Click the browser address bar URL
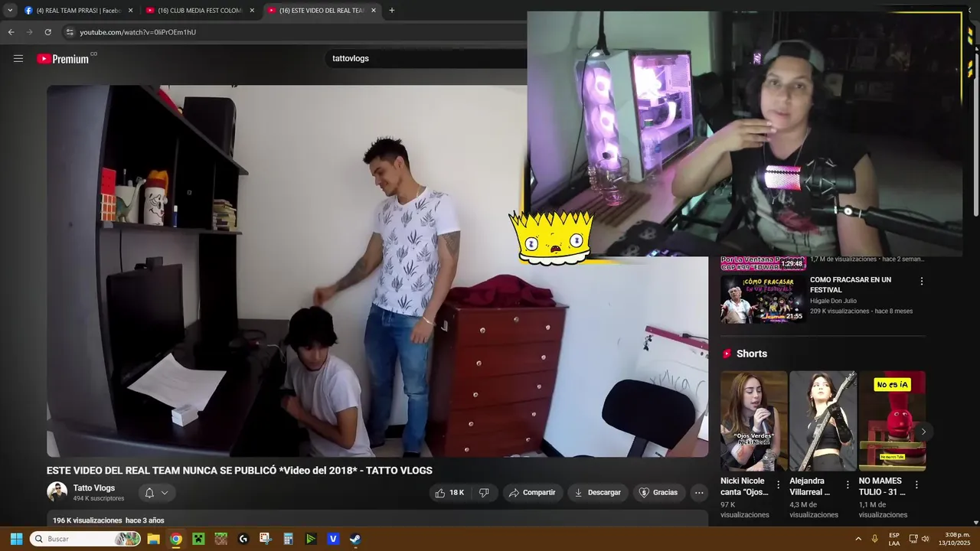Viewport: 980px width, 551px height. pyautogui.click(x=138, y=32)
